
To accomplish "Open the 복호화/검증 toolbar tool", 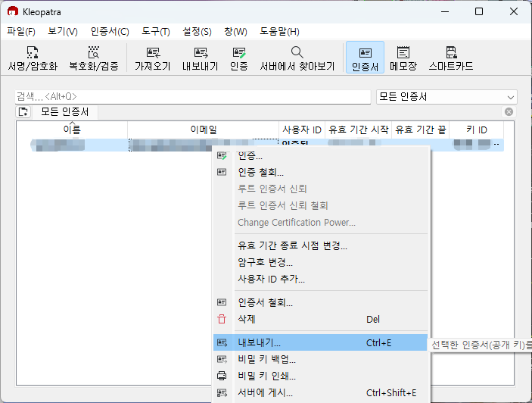I will tap(94, 58).
